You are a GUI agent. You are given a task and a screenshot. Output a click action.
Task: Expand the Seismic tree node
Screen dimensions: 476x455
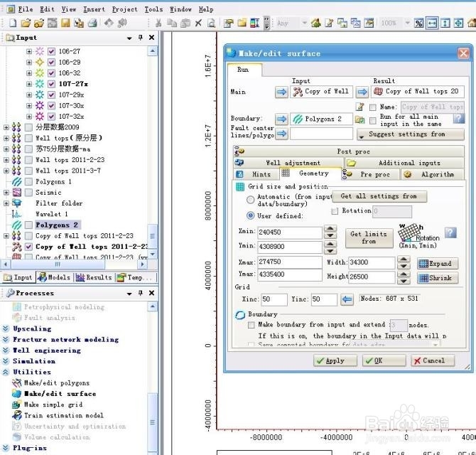(6, 192)
